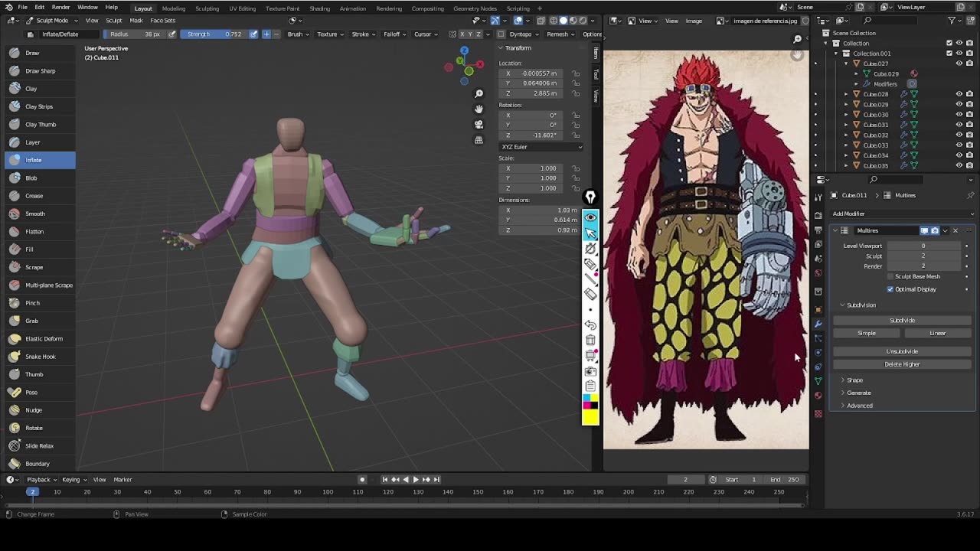This screenshot has width=980, height=551.
Task: Open the Falloff dropdown
Action: coord(394,34)
